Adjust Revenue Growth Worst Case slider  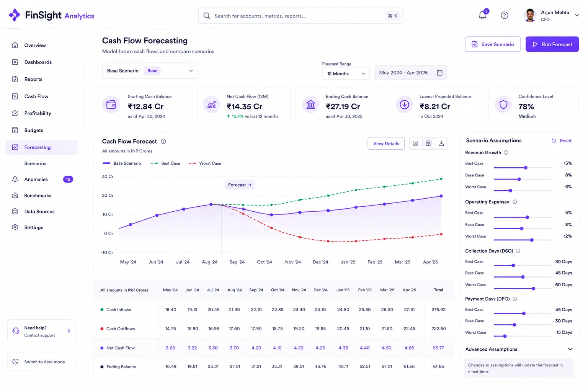510,191
